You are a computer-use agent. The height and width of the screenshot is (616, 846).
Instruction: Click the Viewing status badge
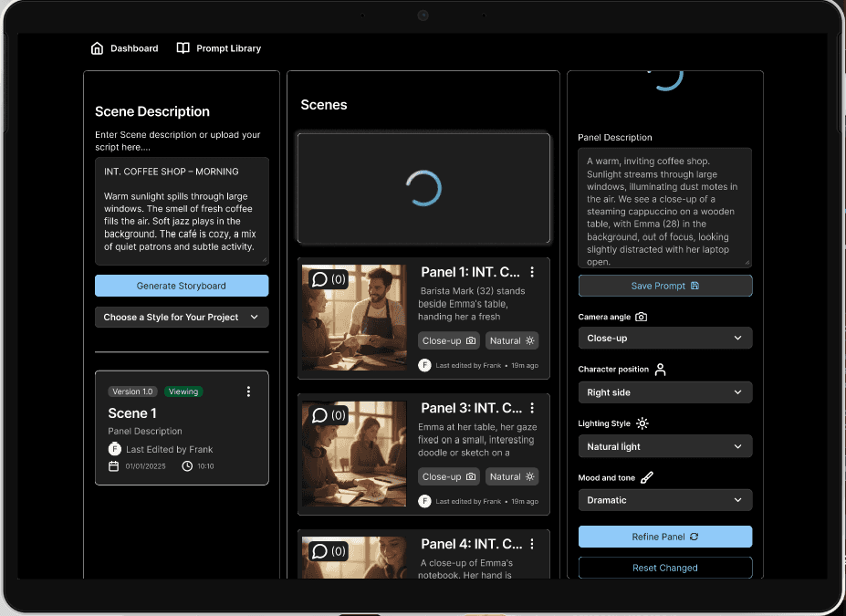(183, 392)
